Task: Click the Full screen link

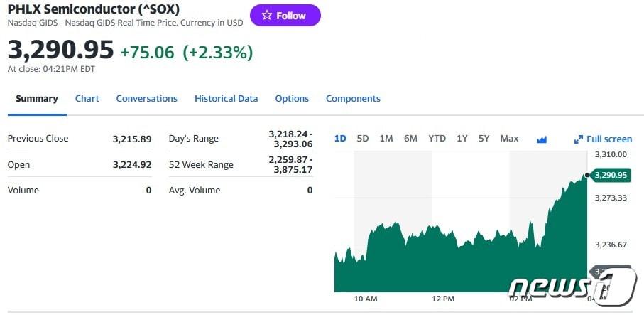Action: [x=609, y=139]
